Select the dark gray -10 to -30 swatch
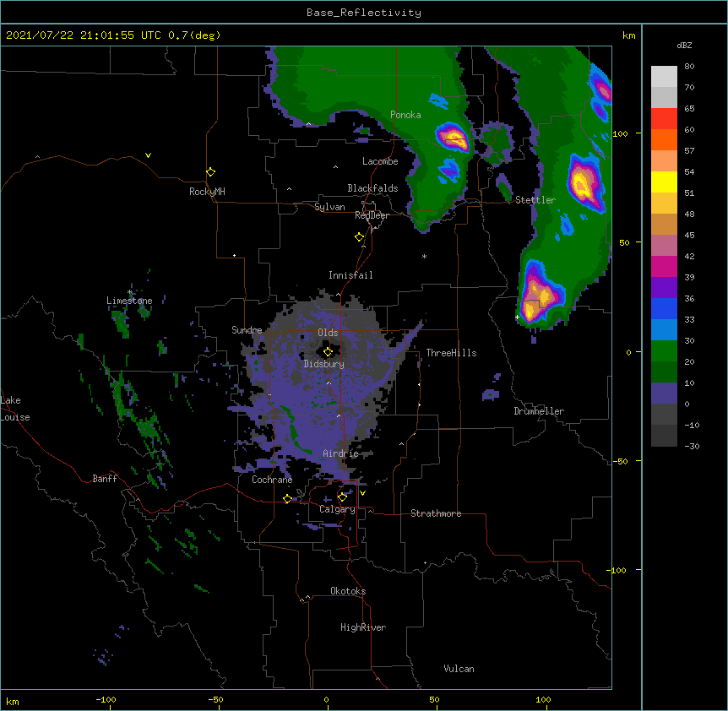Screen dimensions: 728x711 (664, 436)
